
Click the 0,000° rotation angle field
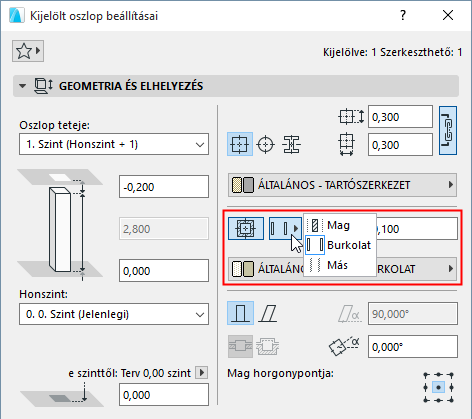[x=413, y=347]
